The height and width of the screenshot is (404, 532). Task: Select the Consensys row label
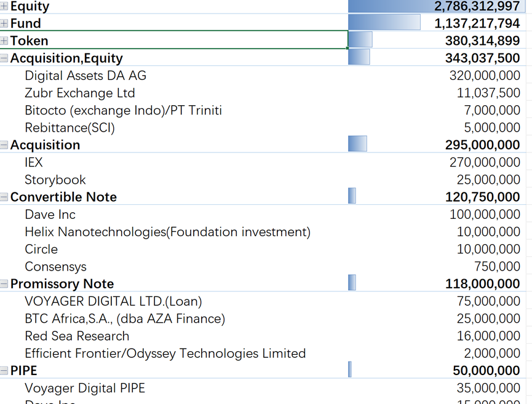click(56, 266)
